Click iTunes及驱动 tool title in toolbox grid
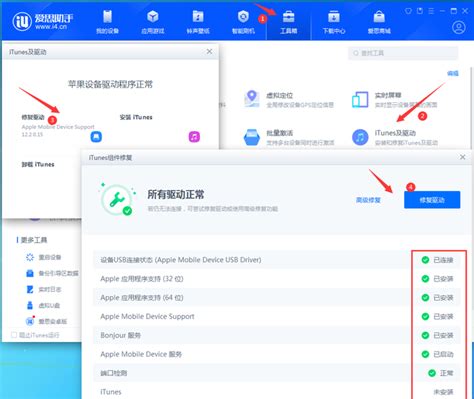The height and width of the screenshot is (399, 474). pyautogui.click(x=395, y=133)
